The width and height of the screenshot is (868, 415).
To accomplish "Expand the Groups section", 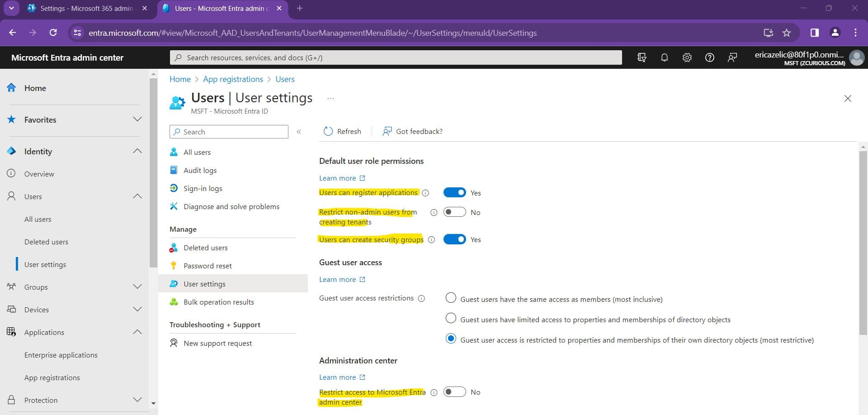I will click(x=137, y=287).
